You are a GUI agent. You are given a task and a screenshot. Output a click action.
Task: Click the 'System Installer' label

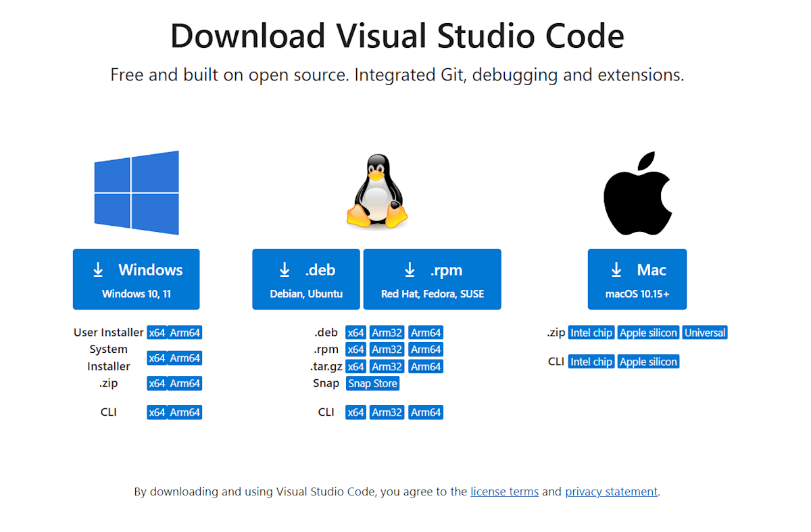pyautogui.click(x=109, y=358)
